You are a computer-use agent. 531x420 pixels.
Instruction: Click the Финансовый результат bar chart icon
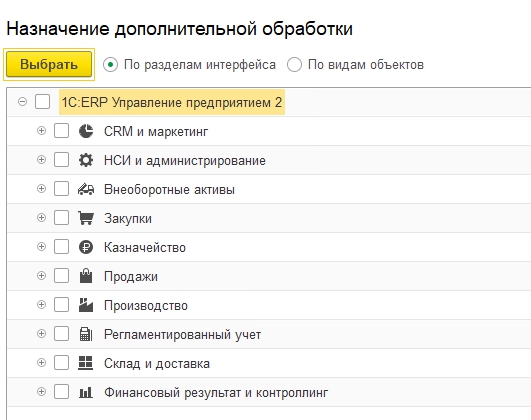click(86, 392)
